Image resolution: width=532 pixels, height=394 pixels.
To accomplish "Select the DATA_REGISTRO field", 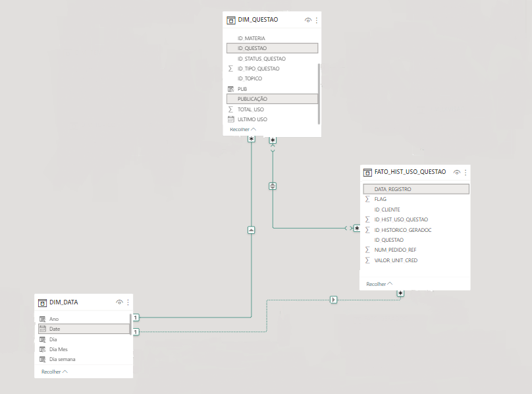I will pos(416,189).
